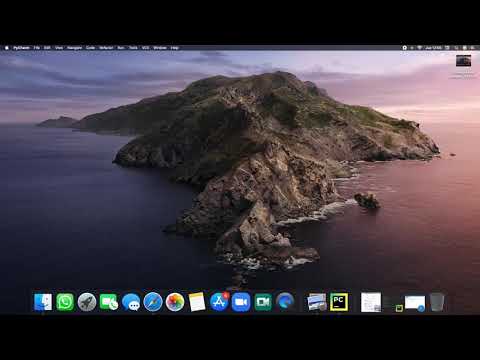Launch Safari browser from dock

pyautogui.click(x=153, y=302)
